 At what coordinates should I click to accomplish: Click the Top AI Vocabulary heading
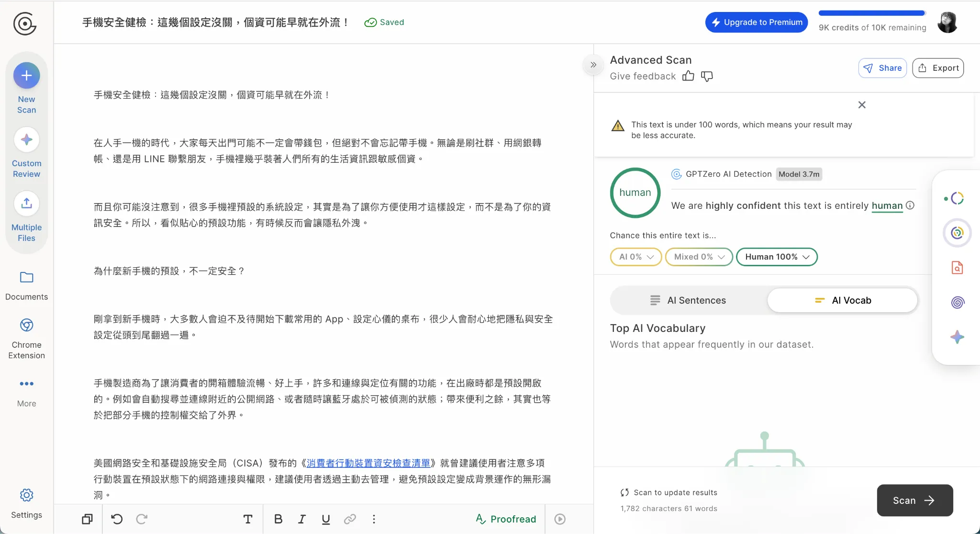(657, 328)
